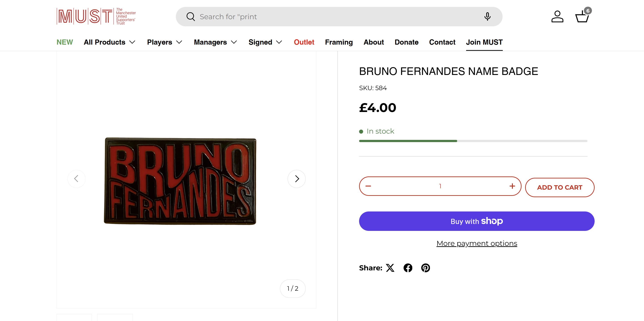
Task: Open More payment options link
Action: [477, 243]
